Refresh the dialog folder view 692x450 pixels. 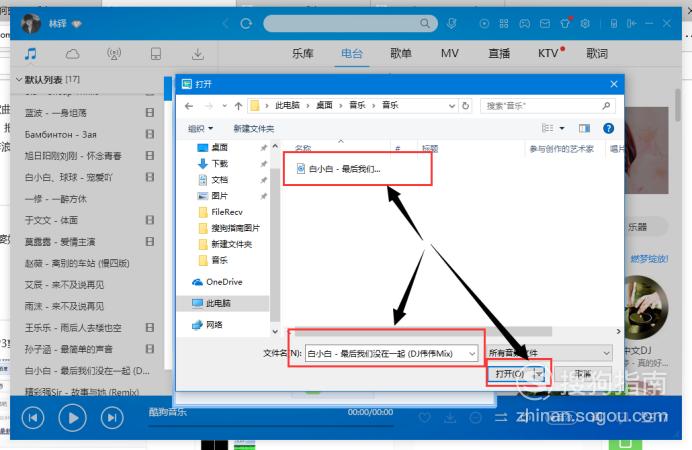click(x=465, y=106)
